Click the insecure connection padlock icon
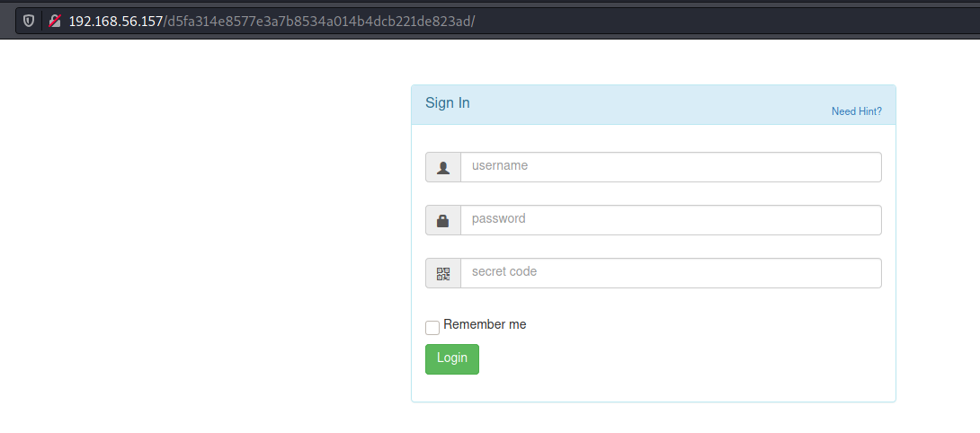This screenshot has width=980, height=433. tap(55, 21)
